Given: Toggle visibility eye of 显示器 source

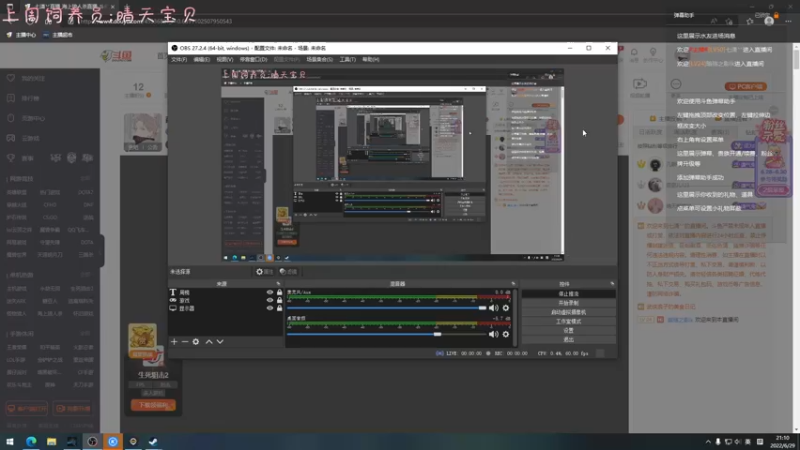Looking at the screenshot, I should pos(270,308).
